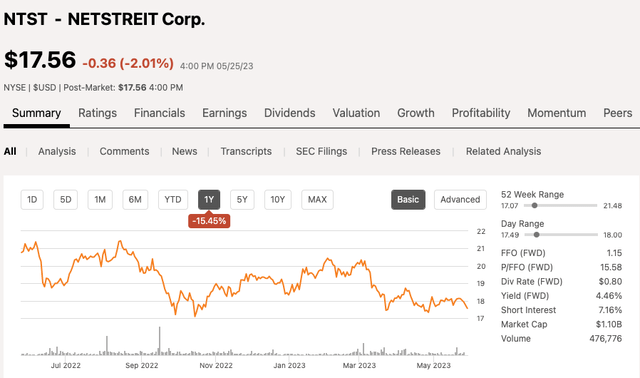Image resolution: width=640 pixels, height=378 pixels.
Task: Filter feed by SEC Filings
Action: click(322, 151)
